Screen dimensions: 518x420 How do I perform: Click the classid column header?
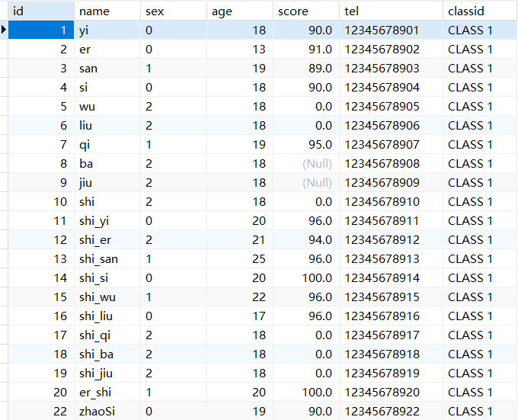tap(481, 11)
